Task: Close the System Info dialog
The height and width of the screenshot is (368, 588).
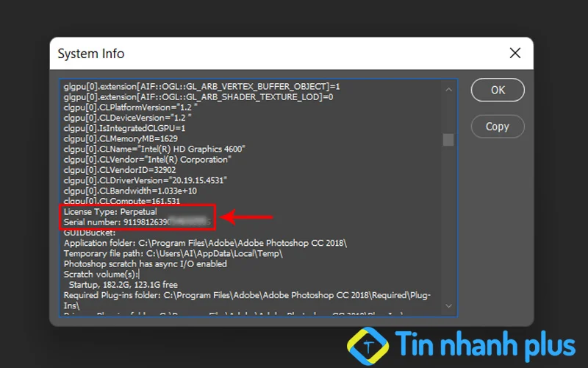Action: point(515,53)
